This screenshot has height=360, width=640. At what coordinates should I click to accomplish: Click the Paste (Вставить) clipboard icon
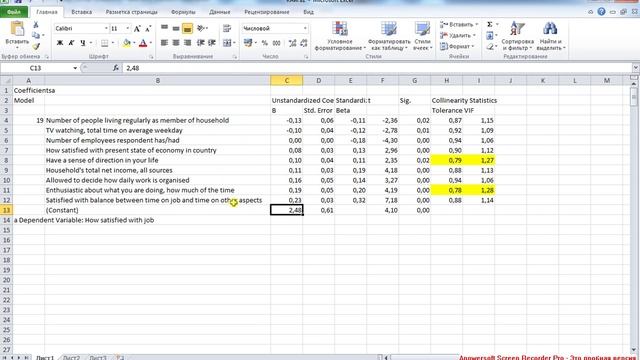[17, 29]
